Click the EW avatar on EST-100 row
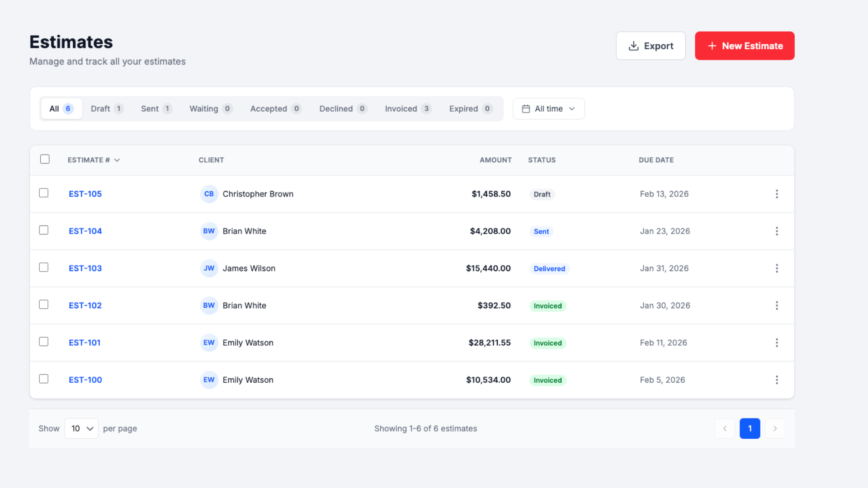This screenshot has width=868, height=488. click(209, 380)
